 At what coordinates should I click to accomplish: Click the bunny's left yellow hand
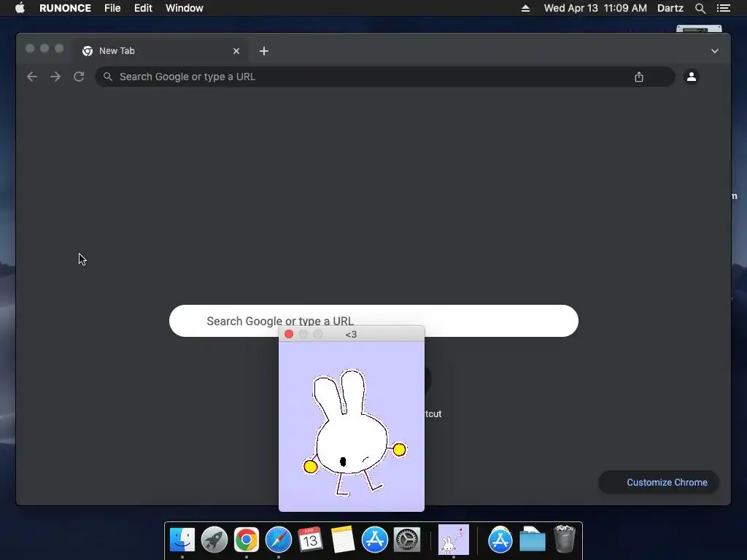click(311, 467)
